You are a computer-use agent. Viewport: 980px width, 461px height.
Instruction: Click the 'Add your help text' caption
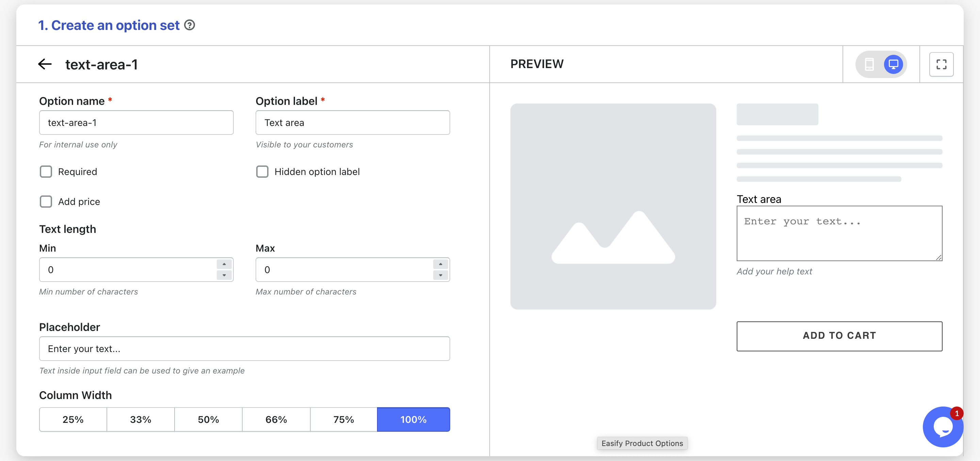(774, 271)
